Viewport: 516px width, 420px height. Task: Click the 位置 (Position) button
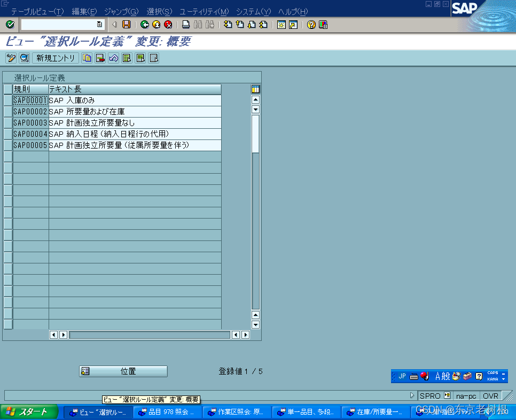point(123,371)
